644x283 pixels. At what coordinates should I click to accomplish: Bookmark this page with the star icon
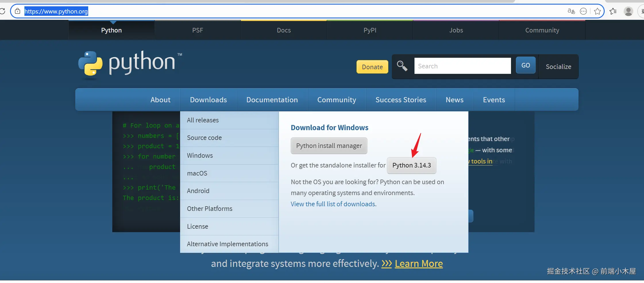tap(597, 11)
